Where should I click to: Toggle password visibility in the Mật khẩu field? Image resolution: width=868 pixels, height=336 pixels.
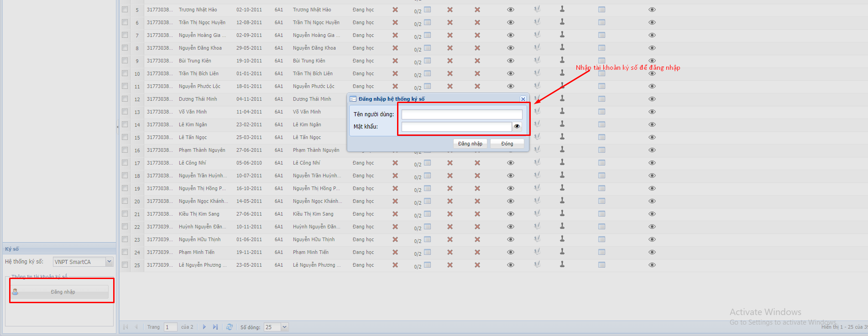tap(517, 127)
